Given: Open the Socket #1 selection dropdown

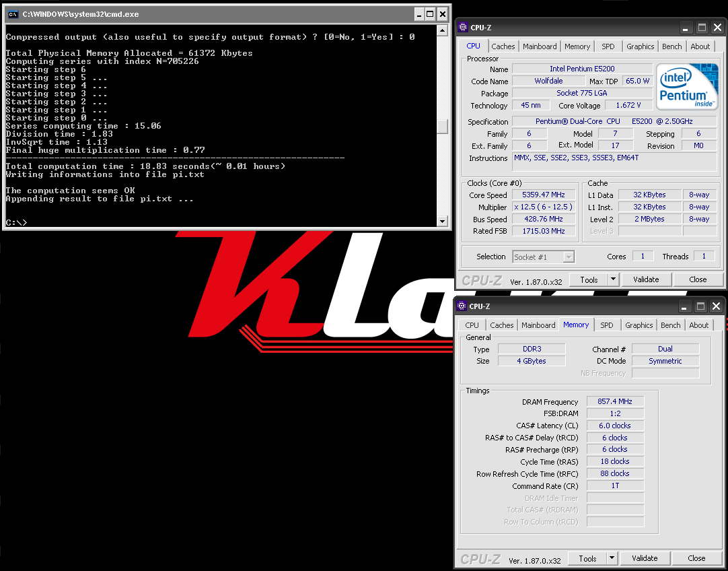Looking at the screenshot, I should pyautogui.click(x=569, y=257).
